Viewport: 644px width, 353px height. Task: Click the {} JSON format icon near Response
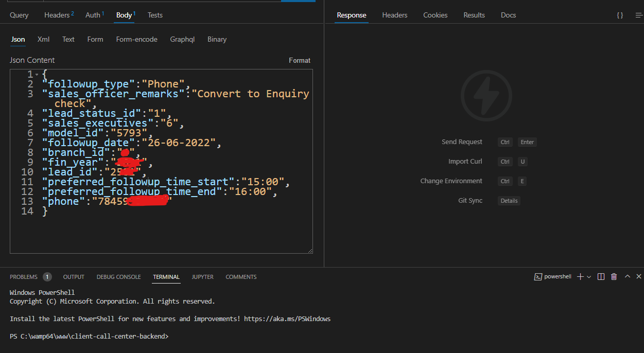[x=620, y=15]
